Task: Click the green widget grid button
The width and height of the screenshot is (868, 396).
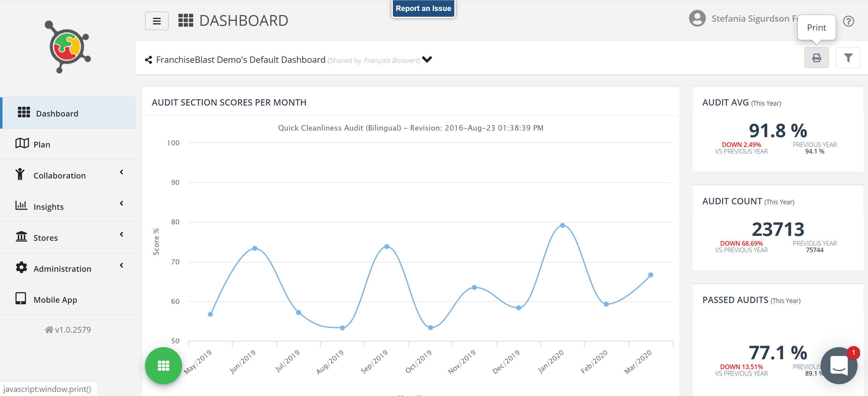Action: 163,365
